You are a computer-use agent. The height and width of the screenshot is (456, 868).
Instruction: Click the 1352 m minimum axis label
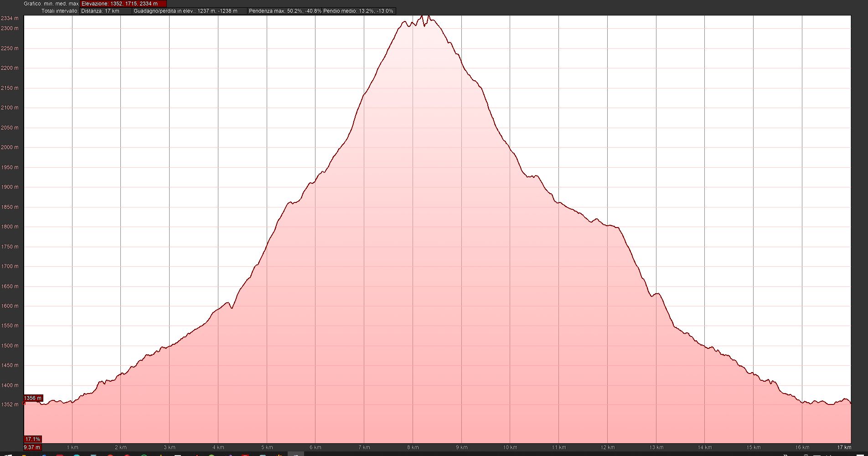(x=10, y=404)
